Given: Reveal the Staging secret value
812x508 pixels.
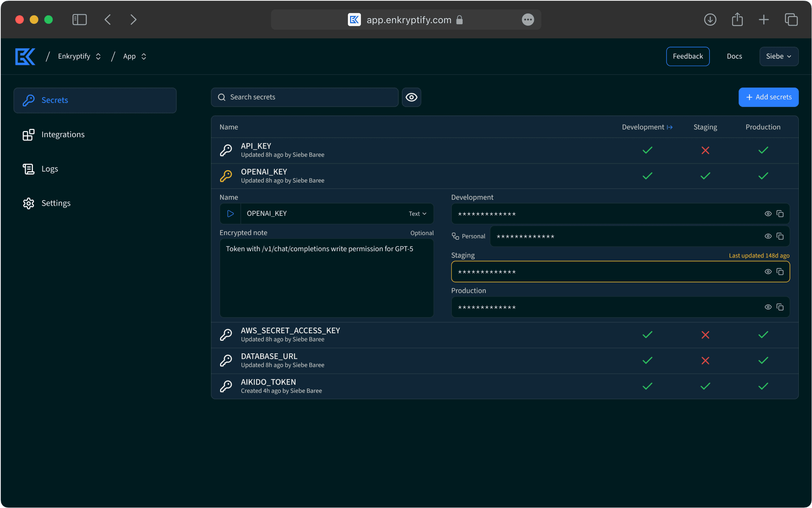Looking at the screenshot, I should pos(768,271).
